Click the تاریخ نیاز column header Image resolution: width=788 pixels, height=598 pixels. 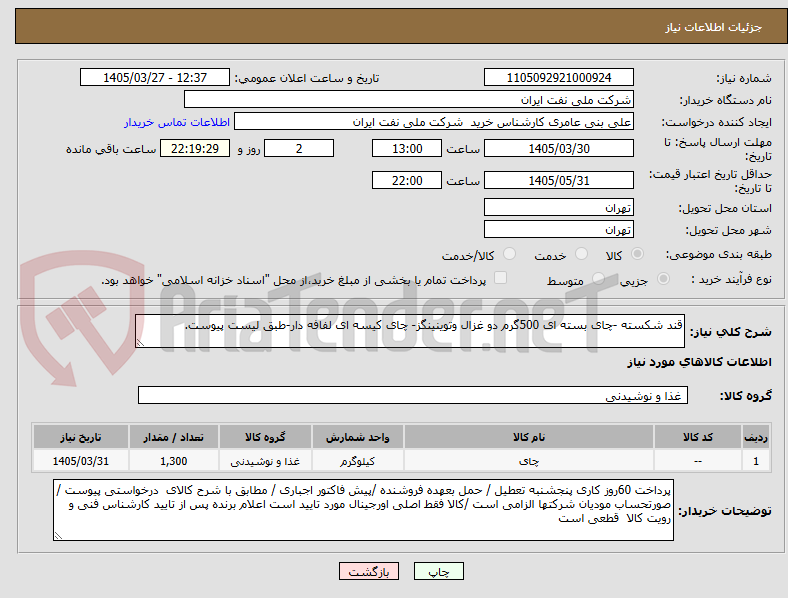point(80,437)
